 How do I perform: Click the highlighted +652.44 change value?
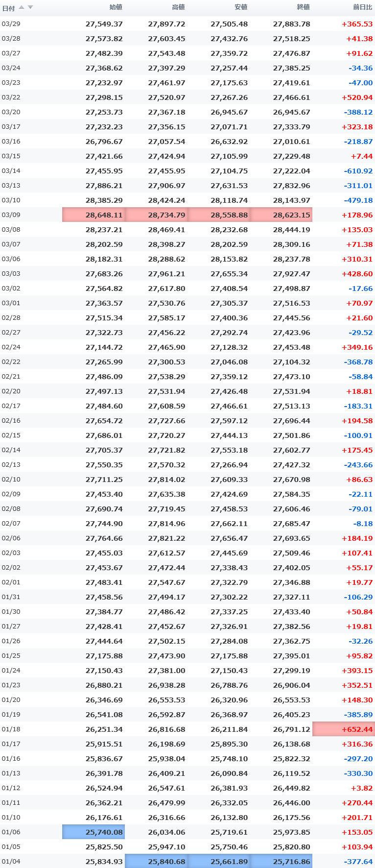(357, 729)
